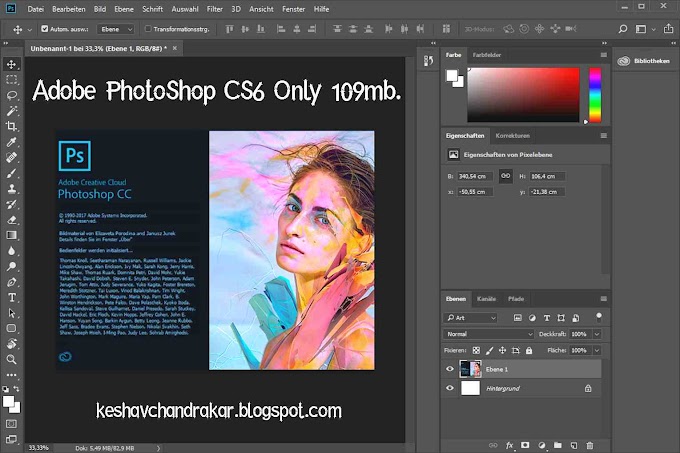Open the History panel icon

tap(428, 61)
